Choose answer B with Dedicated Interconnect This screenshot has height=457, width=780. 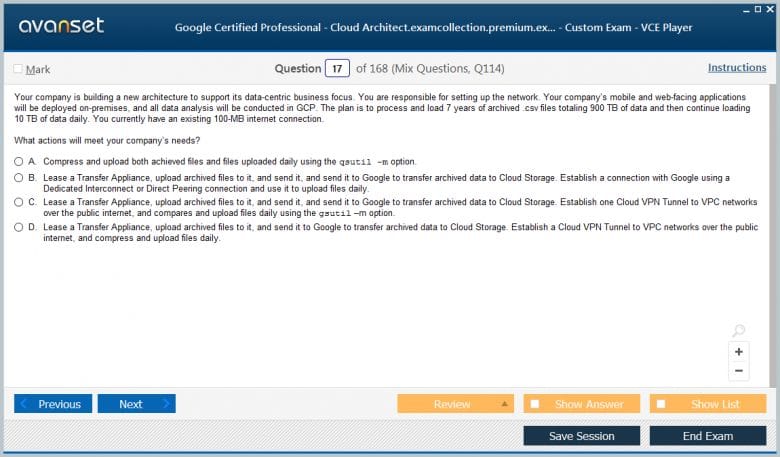click(18, 177)
